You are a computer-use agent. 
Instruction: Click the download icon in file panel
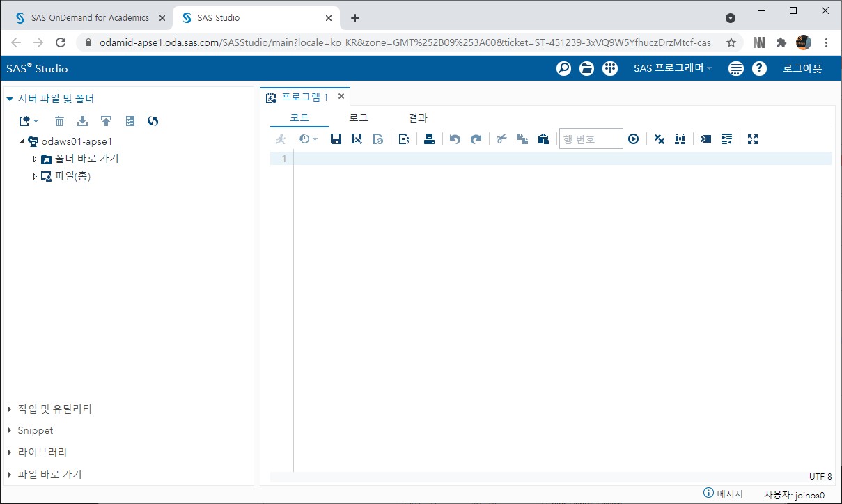(x=82, y=121)
